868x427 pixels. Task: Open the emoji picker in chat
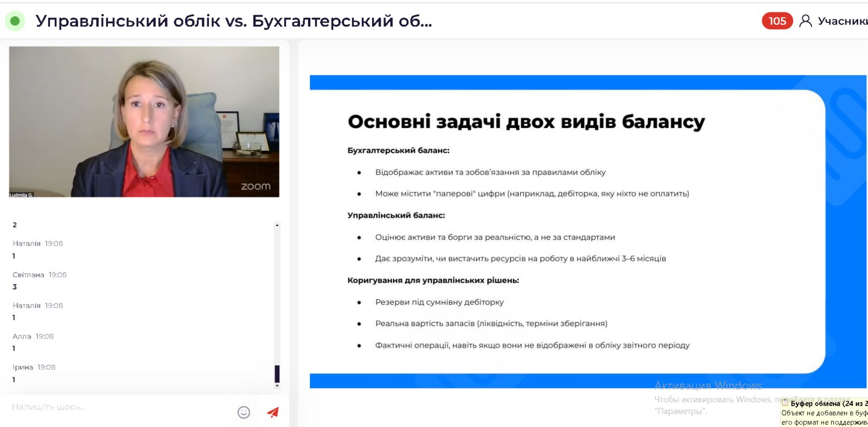pyautogui.click(x=244, y=412)
